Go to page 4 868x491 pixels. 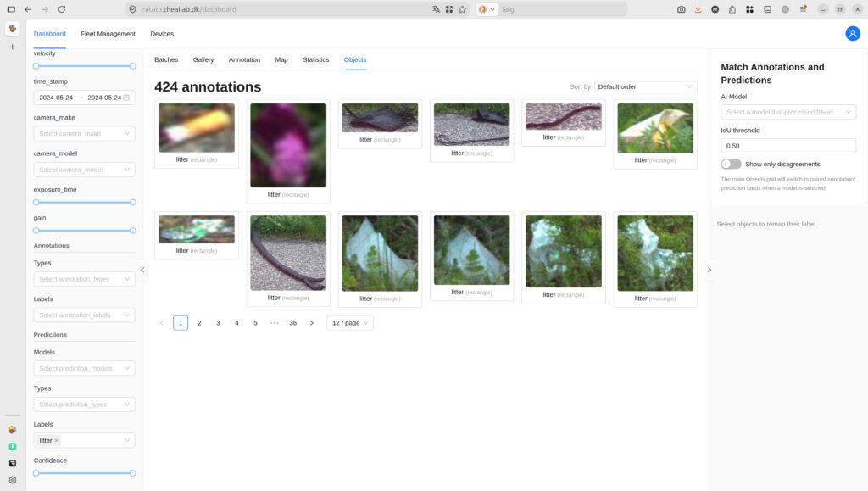click(237, 323)
